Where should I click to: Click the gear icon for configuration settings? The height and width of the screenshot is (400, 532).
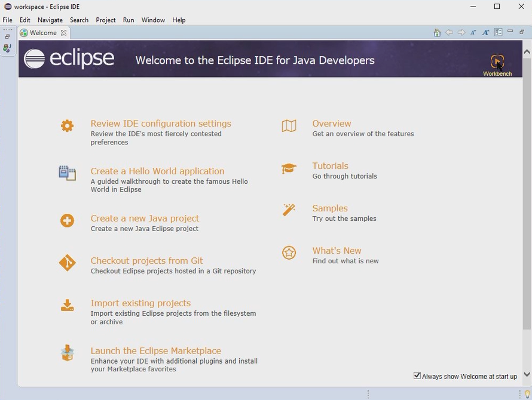click(67, 126)
